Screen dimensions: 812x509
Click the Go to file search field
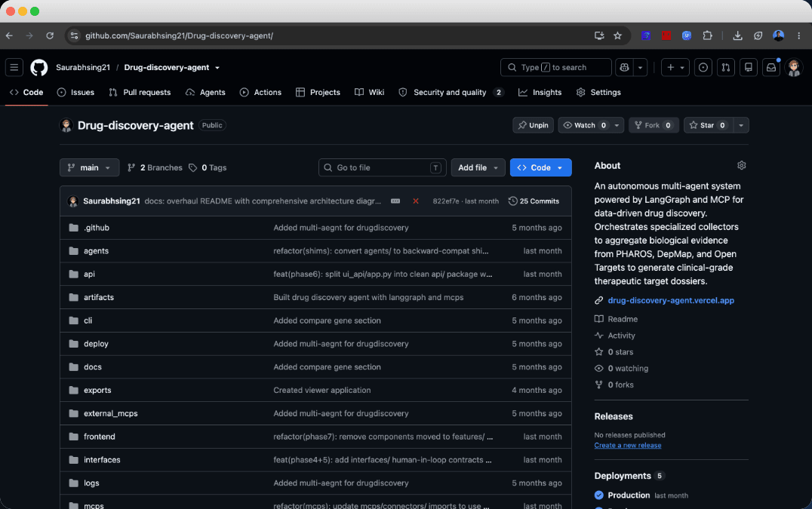[x=382, y=167]
